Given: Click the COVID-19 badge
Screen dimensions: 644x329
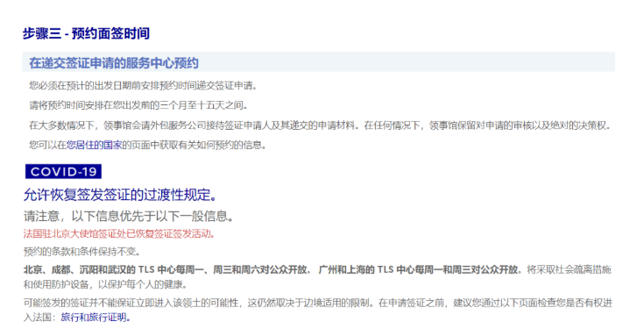Looking at the screenshot, I should point(63,171).
